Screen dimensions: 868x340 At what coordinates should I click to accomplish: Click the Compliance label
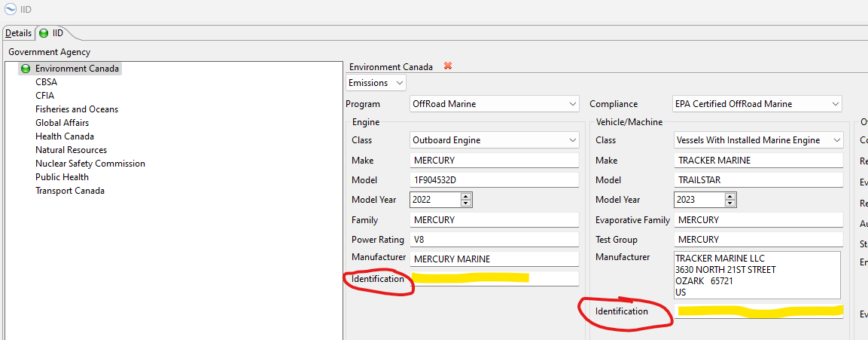pyautogui.click(x=614, y=104)
